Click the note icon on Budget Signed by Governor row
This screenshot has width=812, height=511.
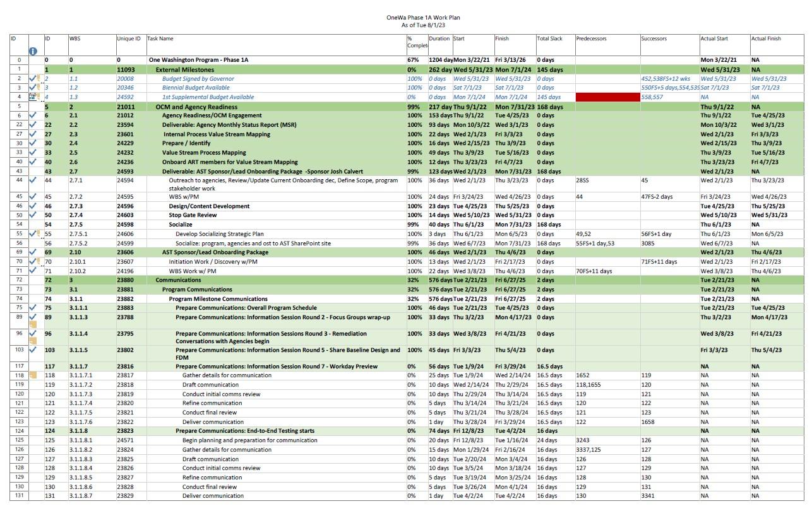pos(39,79)
